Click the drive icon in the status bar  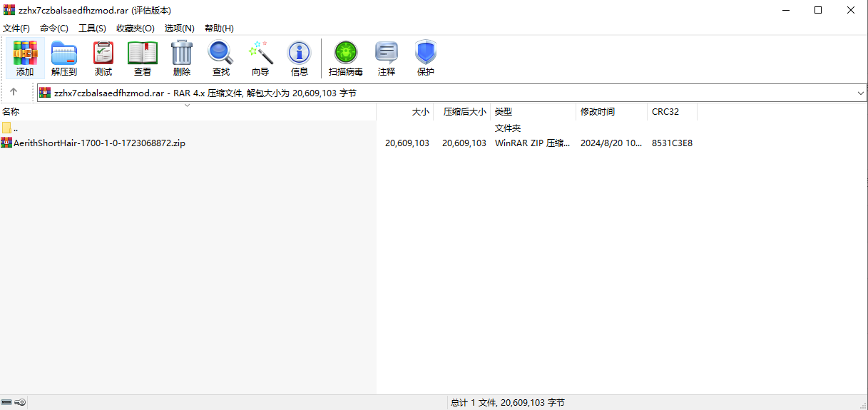pyautogui.click(x=6, y=403)
